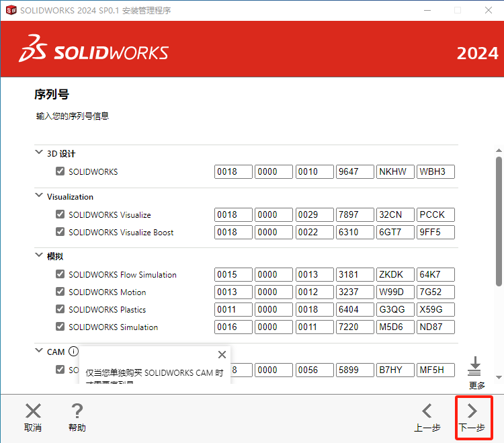Toggle SOLIDWORKS Plastics checkbox
The image size is (504, 443).
pyautogui.click(x=60, y=309)
